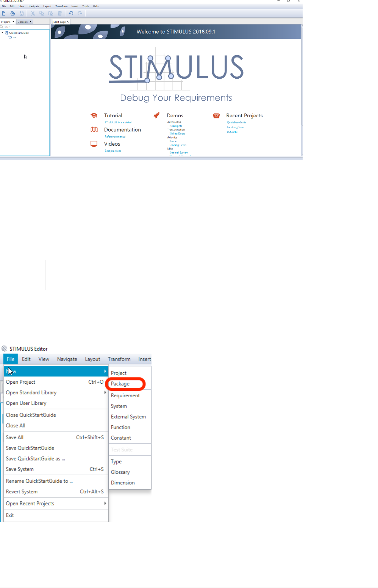This screenshot has width=378, height=588.
Task: Open the Landing_Gears recent project link
Action: 236,127
